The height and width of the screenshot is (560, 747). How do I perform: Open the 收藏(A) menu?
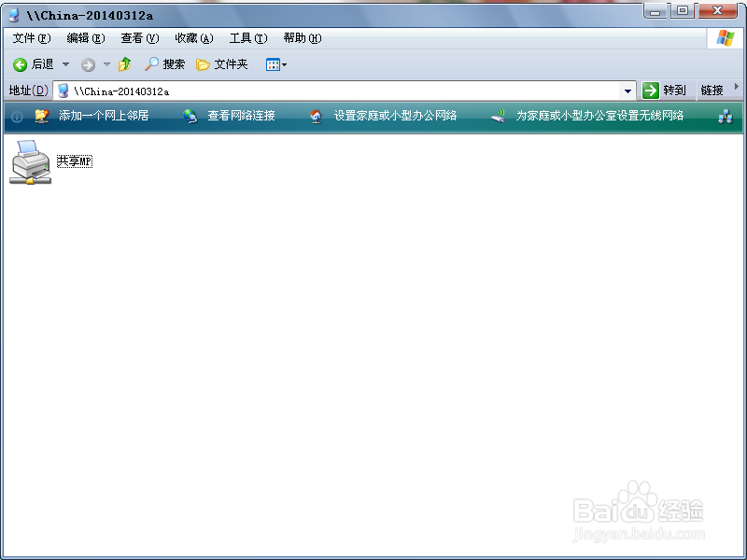tap(194, 38)
